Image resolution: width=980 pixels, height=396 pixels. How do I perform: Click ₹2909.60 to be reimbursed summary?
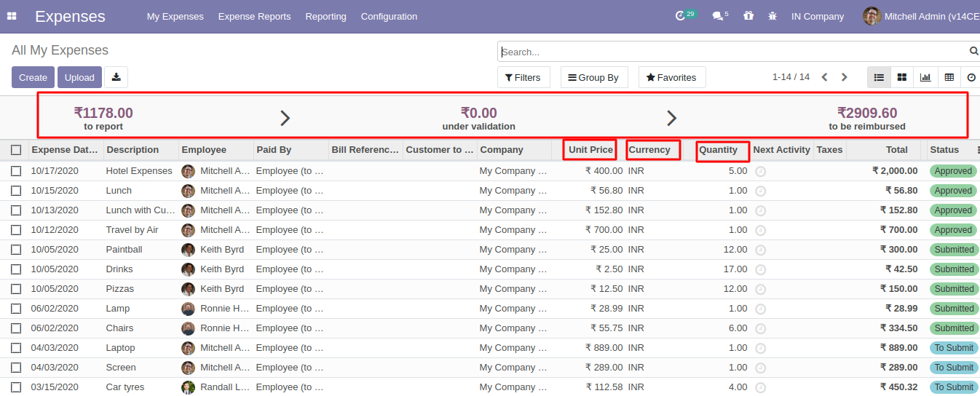[x=867, y=117]
